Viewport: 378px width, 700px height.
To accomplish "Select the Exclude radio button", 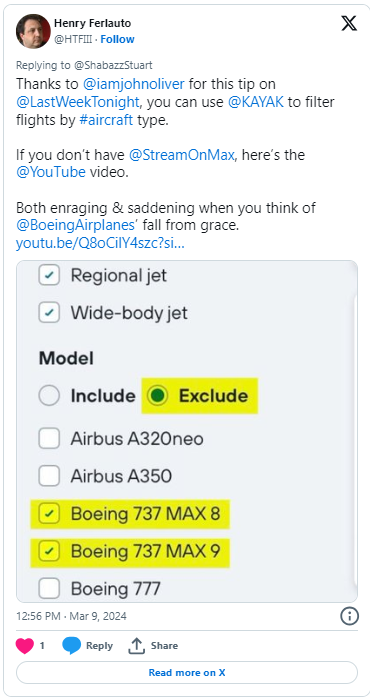I will point(157,396).
